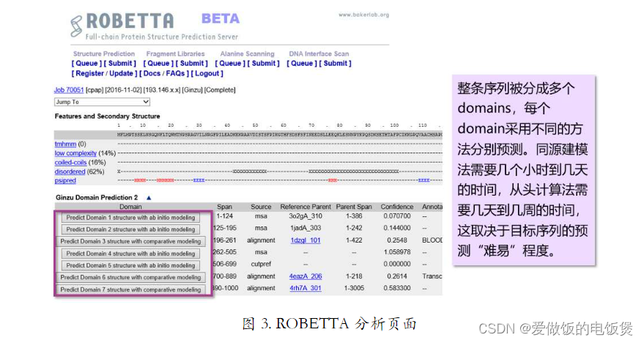The image size is (644, 343).
Task: Select the DNA Interface Scan heading
Action: click(x=319, y=54)
